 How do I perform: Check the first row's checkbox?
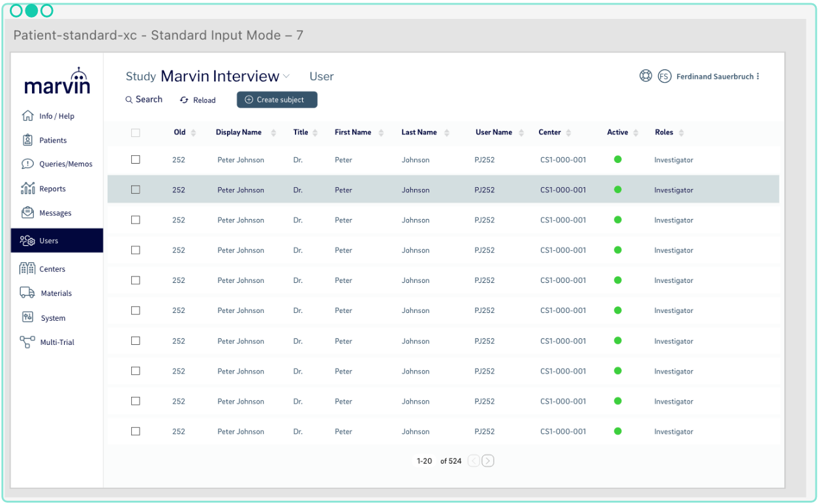point(136,160)
